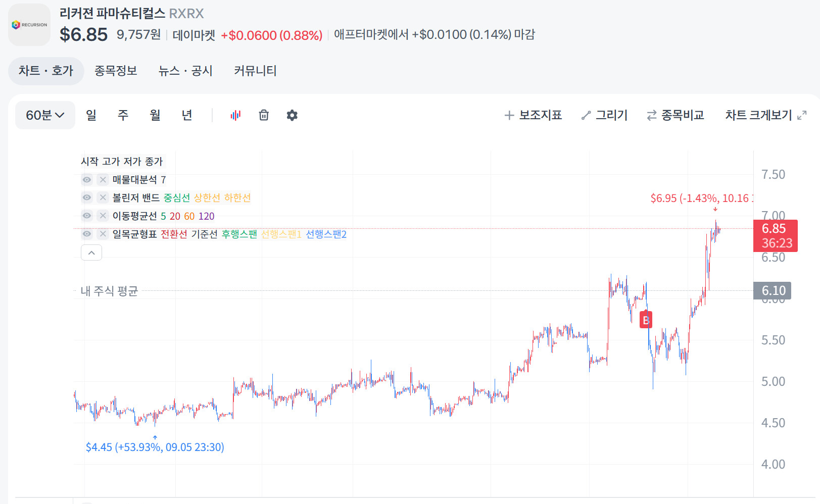
Task: Click the red B buy marker on chart
Action: (646, 320)
